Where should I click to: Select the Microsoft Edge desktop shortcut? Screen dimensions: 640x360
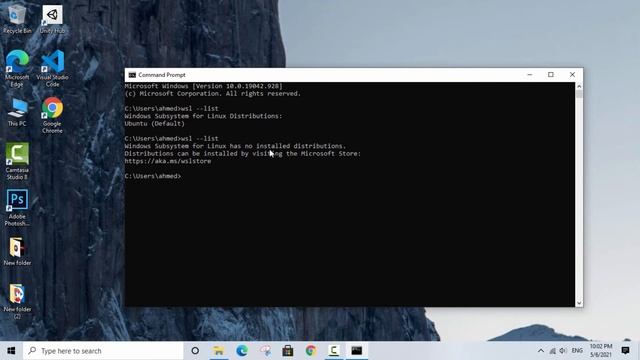coord(17,68)
